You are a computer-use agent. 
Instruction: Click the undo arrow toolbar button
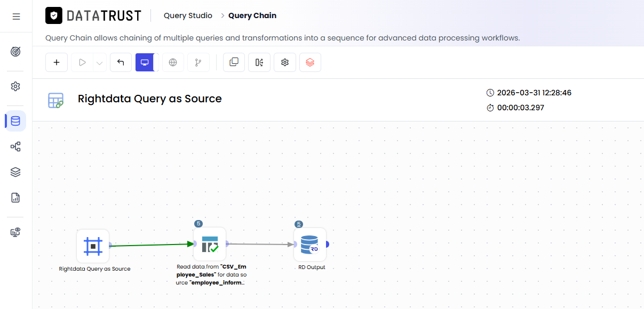pos(121,62)
